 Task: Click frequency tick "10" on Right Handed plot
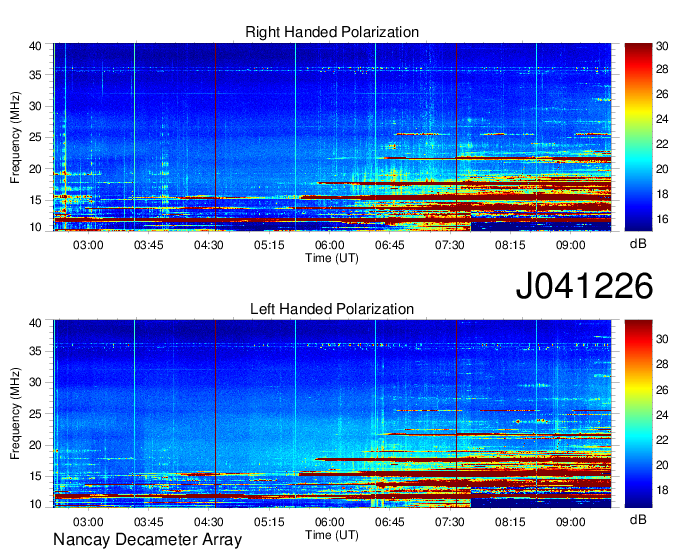[x=35, y=227]
